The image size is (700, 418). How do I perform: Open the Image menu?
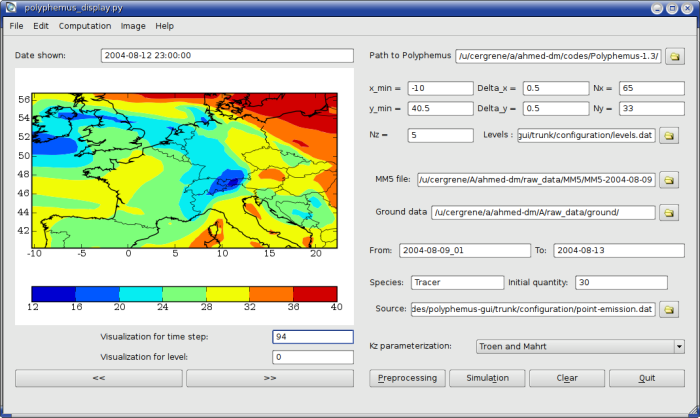pyautogui.click(x=133, y=26)
